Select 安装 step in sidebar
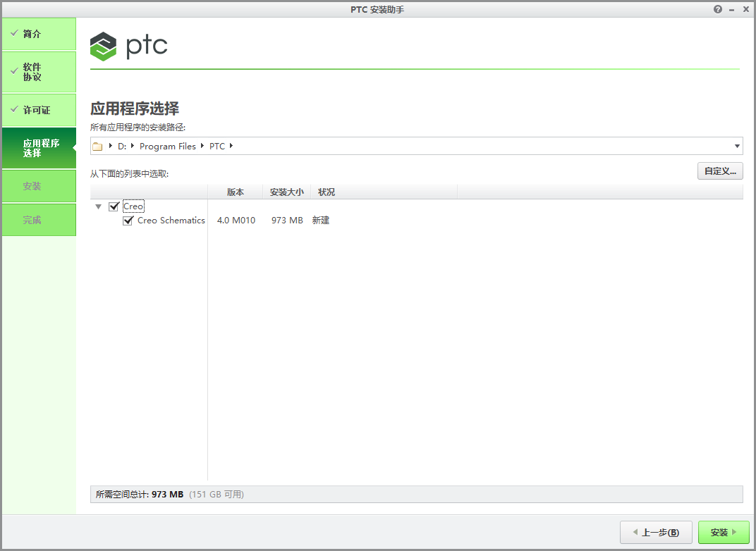756x551 pixels. point(39,186)
